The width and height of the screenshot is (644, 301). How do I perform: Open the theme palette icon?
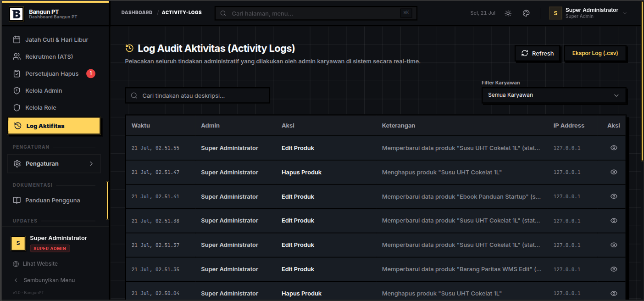pyautogui.click(x=526, y=13)
